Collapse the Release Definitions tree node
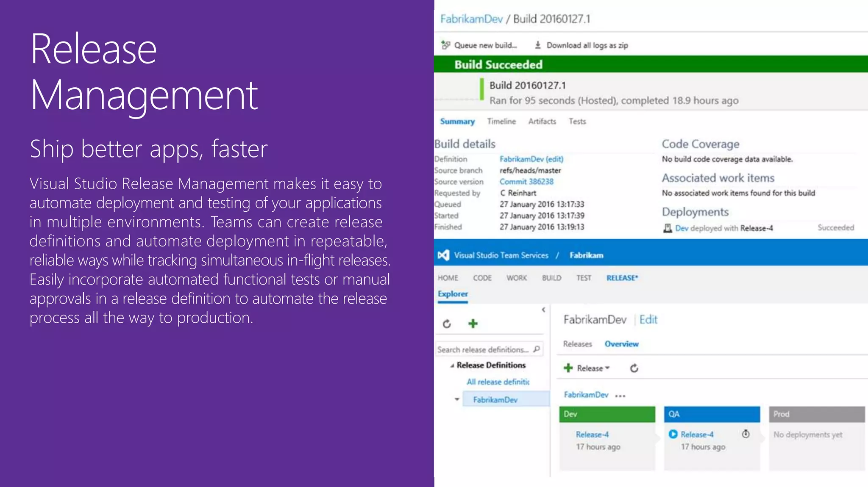 tap(452, 365)
